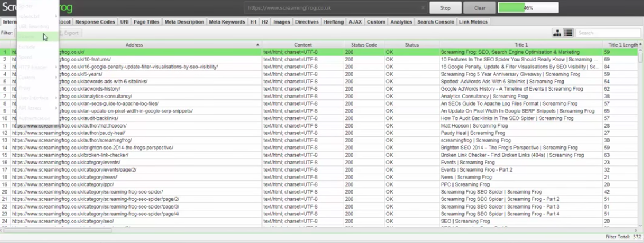644x243 pixels.
Task: Select the /adwords-history/ URL row
Action: pyautogui.click(x=319, y=89)
